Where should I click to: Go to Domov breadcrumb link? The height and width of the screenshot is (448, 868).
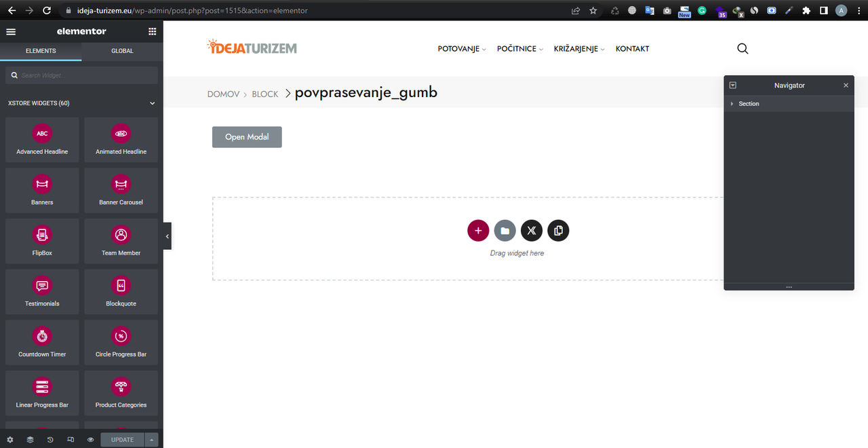pos(223,94)
